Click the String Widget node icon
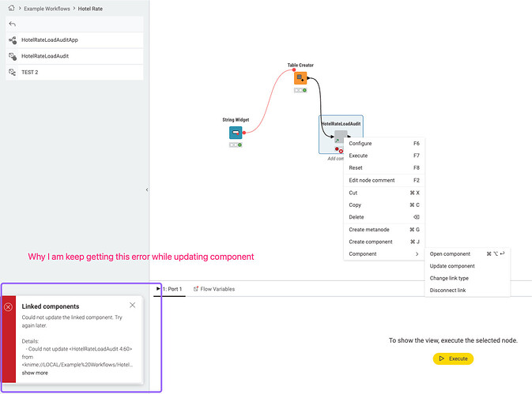This screenshot has height=394, width=532. (236, 133)
